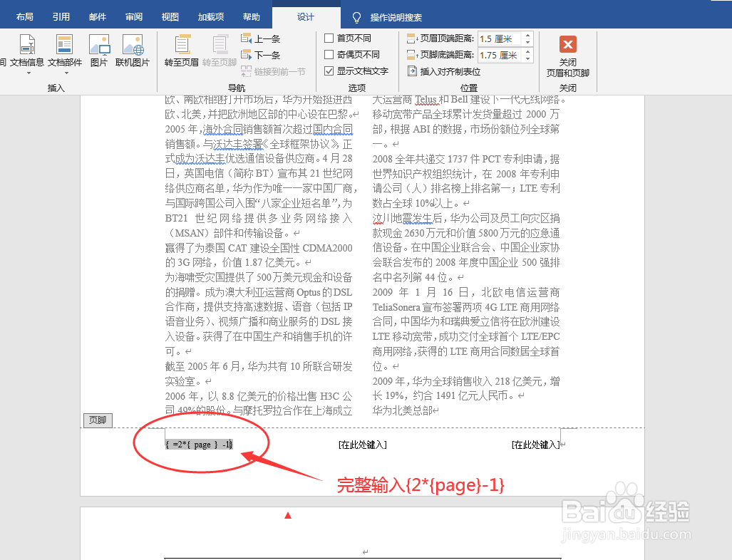732x560 pixels.
Task: Click 转至页脚 (Go to Footer)
Action: (x=220, y=51)
